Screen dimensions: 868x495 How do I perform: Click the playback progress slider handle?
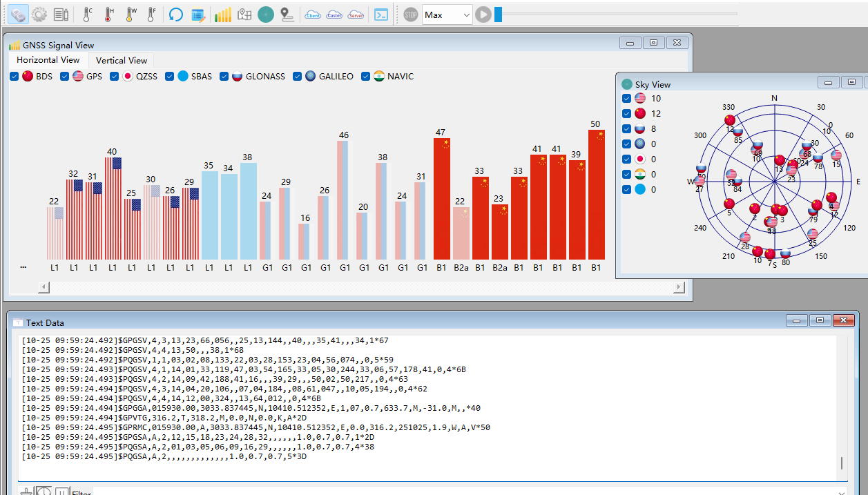pyautogui.click(x=498, y=14)
